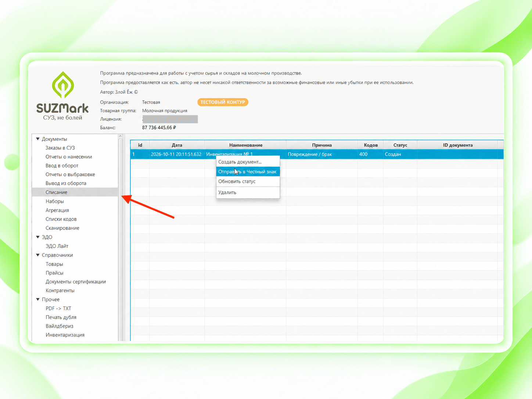Open the Агрегация section
Image resolution: width=532 pixels, height=399 pixels.
tap(57, 210)
